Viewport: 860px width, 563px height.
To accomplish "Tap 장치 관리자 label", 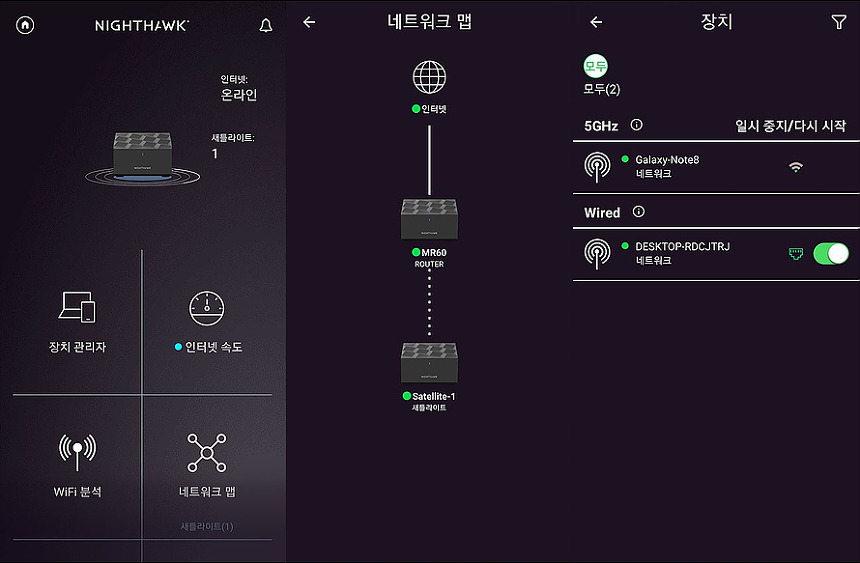I will (x=77, y=347).
